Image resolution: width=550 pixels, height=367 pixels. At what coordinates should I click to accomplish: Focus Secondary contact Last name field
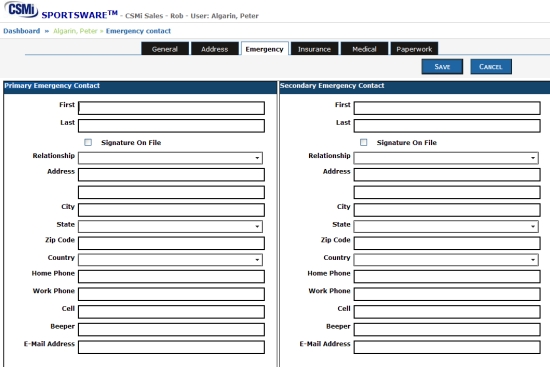(447, 126)
